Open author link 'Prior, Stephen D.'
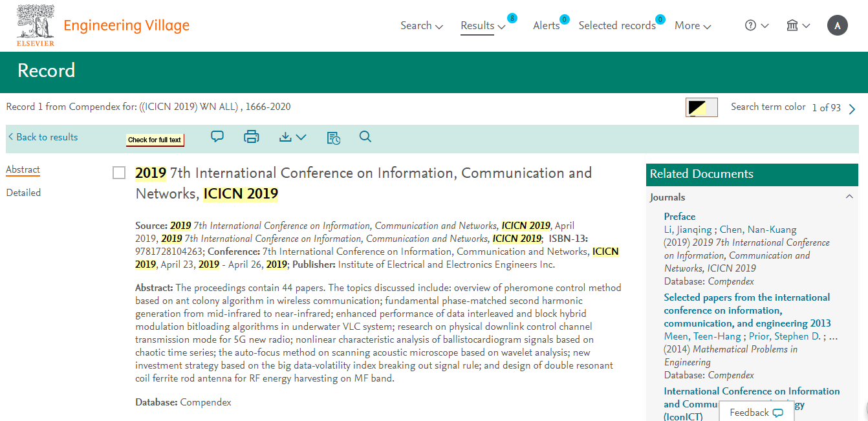868x421 pixels. point(784,336)
